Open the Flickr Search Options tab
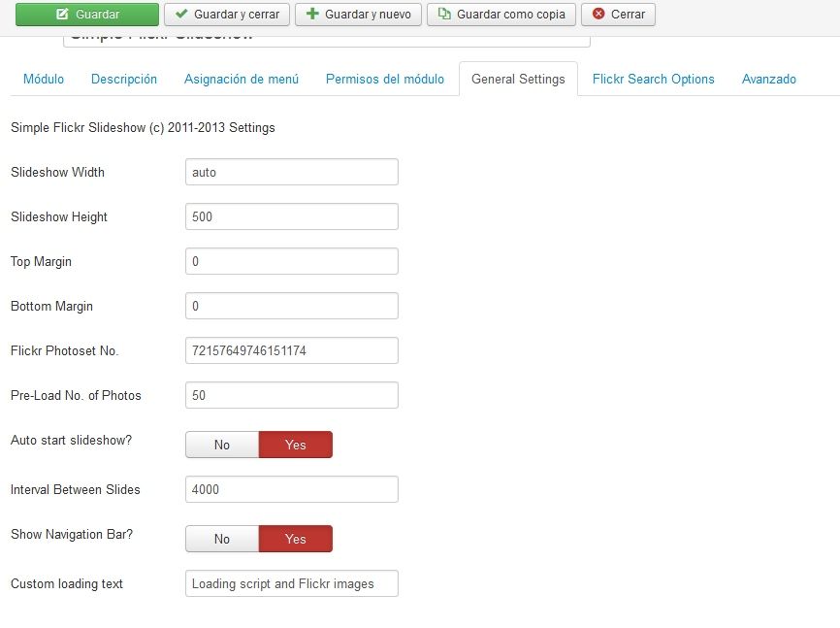The height and width of the screenshot is (628, 840). (x=653, y=80)
